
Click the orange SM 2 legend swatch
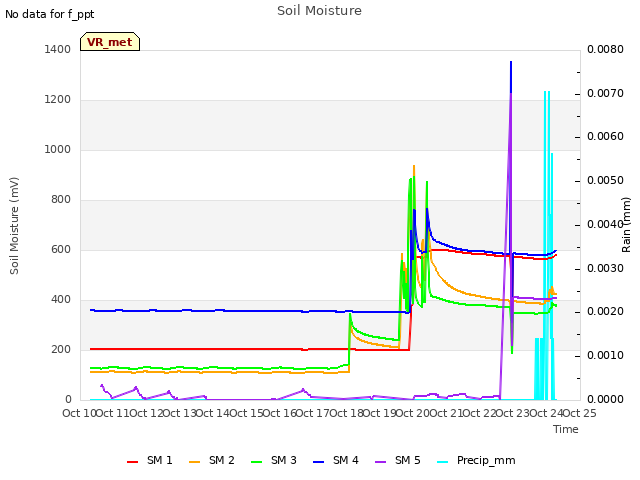coord(195,462)
